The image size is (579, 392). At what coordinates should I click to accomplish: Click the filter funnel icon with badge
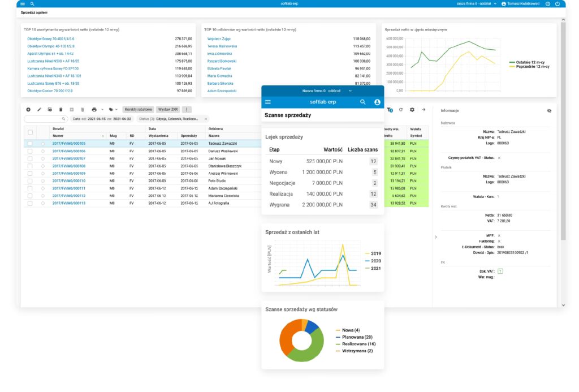(390, 110)
